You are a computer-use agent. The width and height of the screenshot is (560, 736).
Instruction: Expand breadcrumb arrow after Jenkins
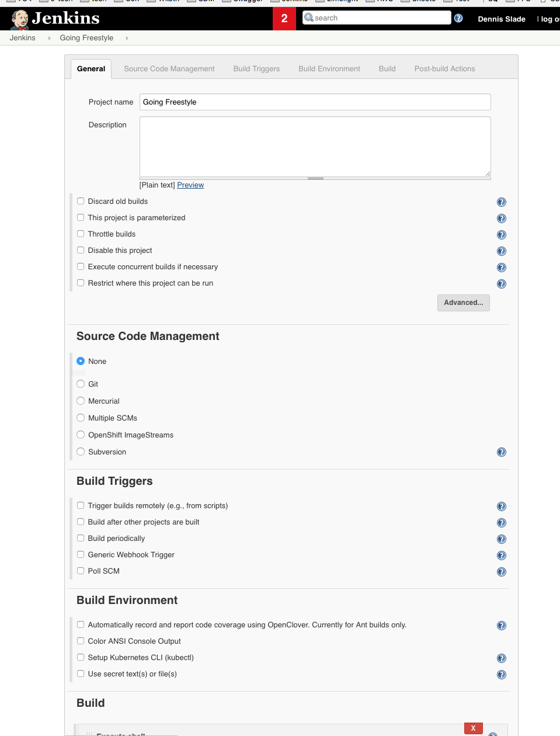(x=49, y=38)
